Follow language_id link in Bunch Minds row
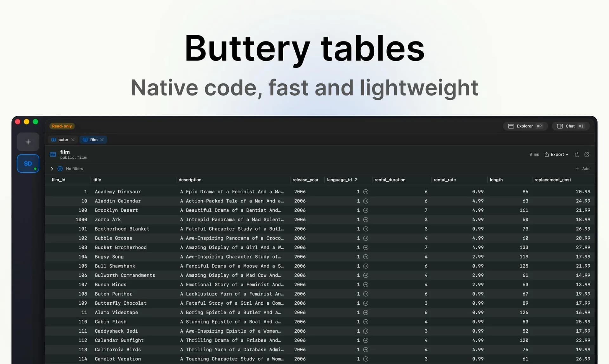 tap(366, 284)
